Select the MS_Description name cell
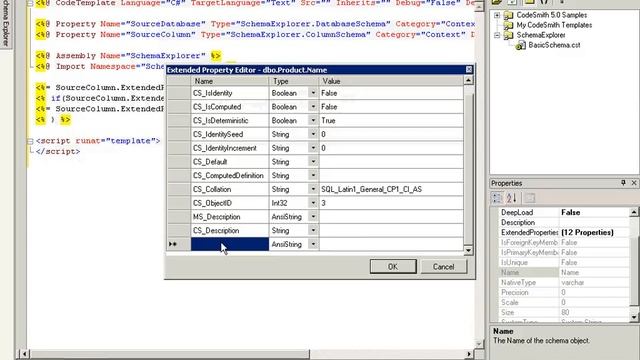The image size is (640, 360). tap(230, 217)
